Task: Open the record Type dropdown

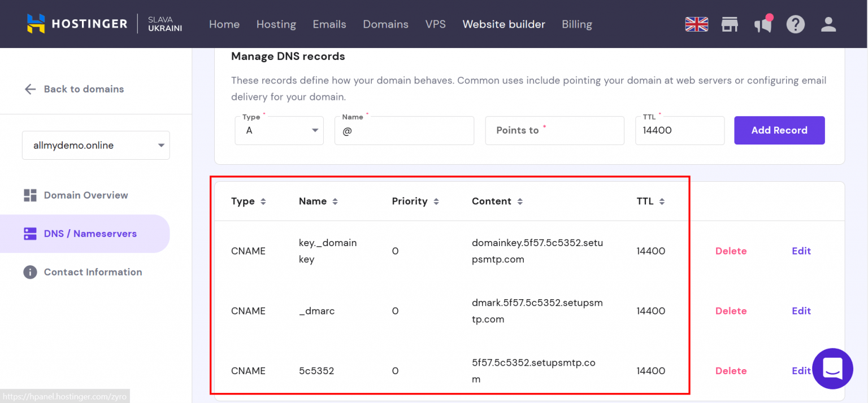Action: point(279,130)
